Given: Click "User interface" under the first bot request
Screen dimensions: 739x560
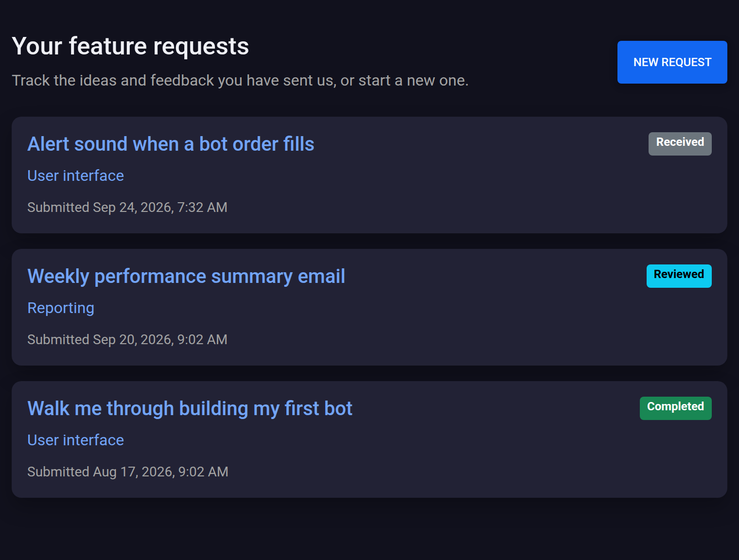Looking at the screenshot, I should coord(75,440).
